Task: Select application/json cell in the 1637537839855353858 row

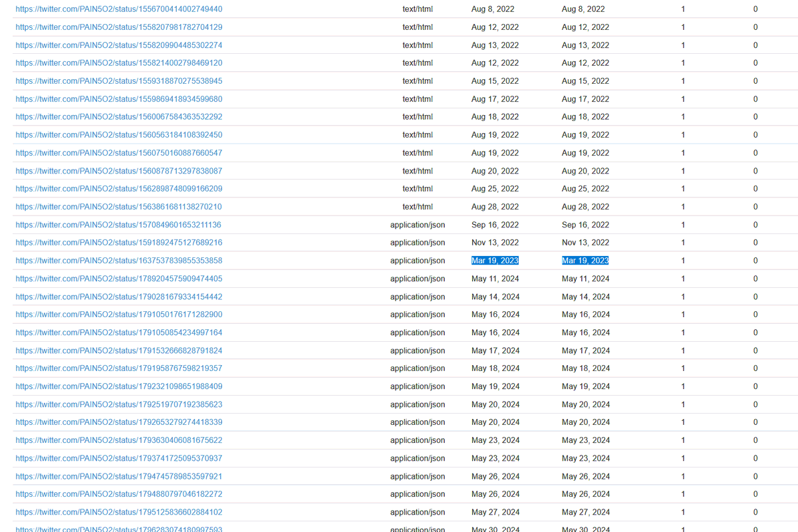Action: 418,261
